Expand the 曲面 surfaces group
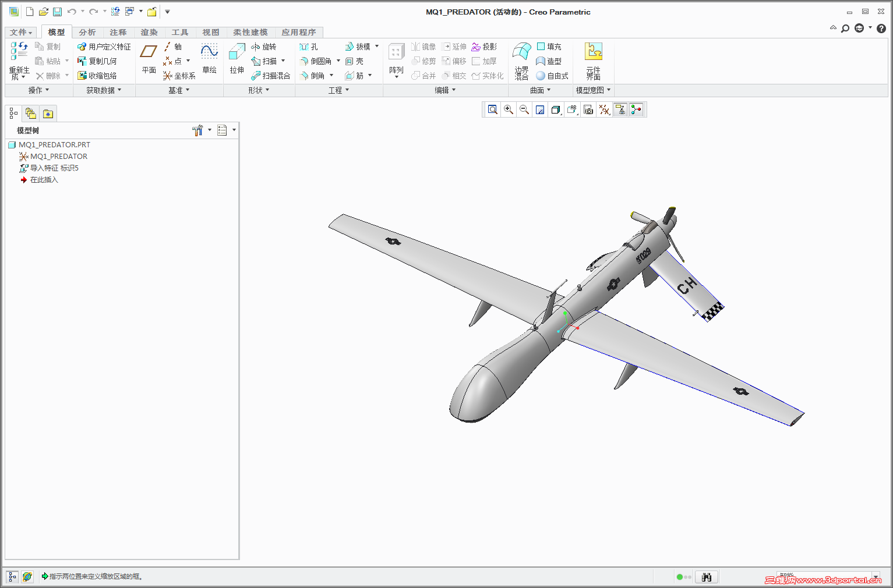The width and height of the screenshot is (893, 588). tap(540, 90)
